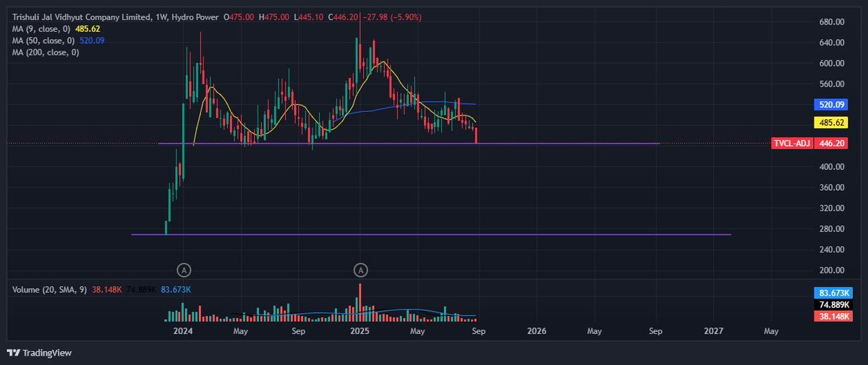Open the 2025 event marker 'A'
Screen dimensions: 868x365
[361, 270]
